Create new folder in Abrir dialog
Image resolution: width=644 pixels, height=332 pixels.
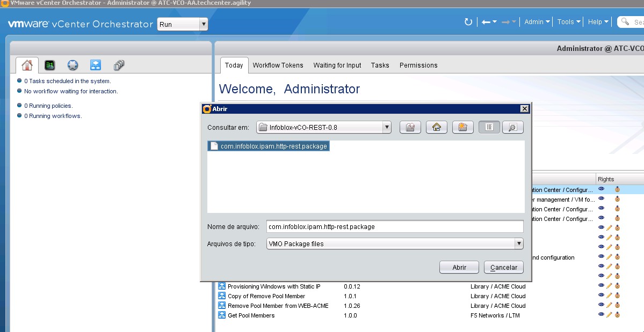(462, 127)
